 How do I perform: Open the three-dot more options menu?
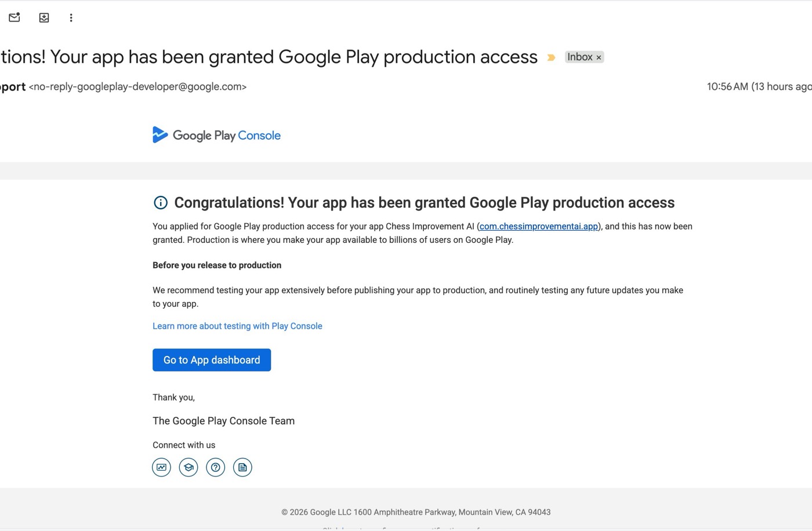[71, 17]
